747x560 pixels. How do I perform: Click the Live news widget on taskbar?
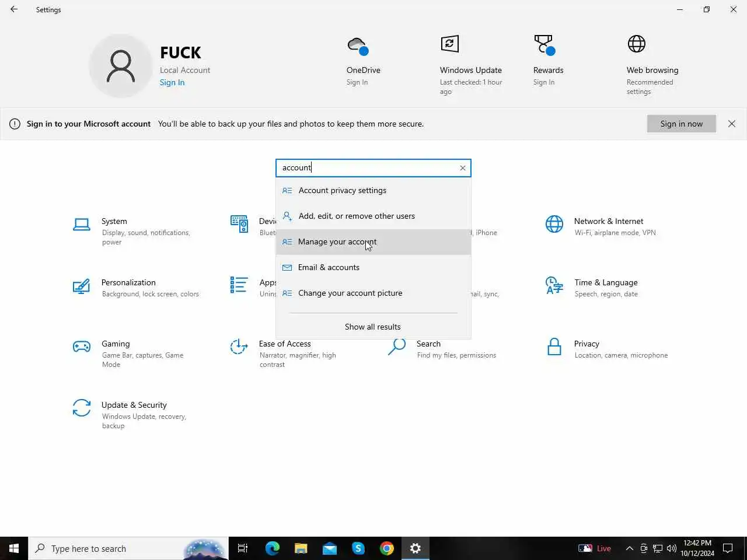(595, 548)
